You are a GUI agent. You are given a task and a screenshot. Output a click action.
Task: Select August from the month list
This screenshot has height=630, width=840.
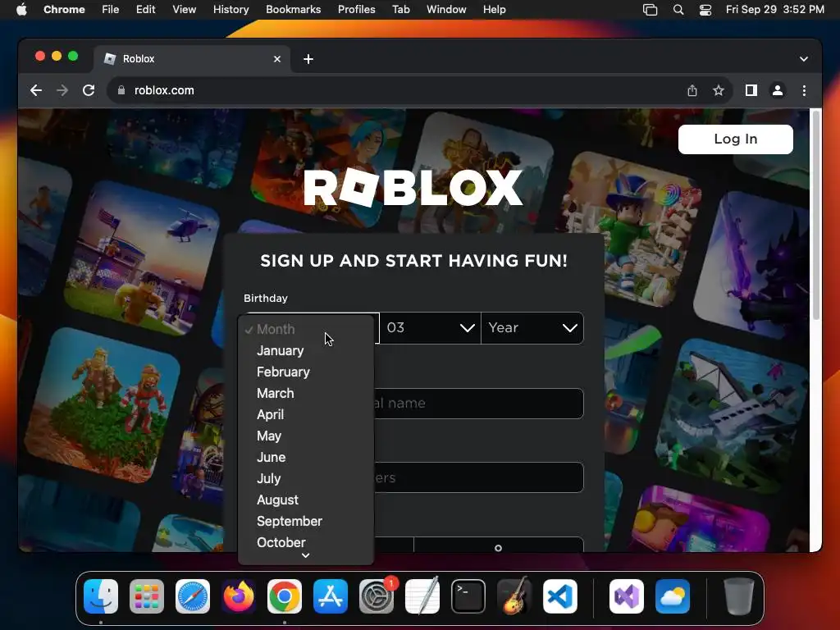pos(306,500)
